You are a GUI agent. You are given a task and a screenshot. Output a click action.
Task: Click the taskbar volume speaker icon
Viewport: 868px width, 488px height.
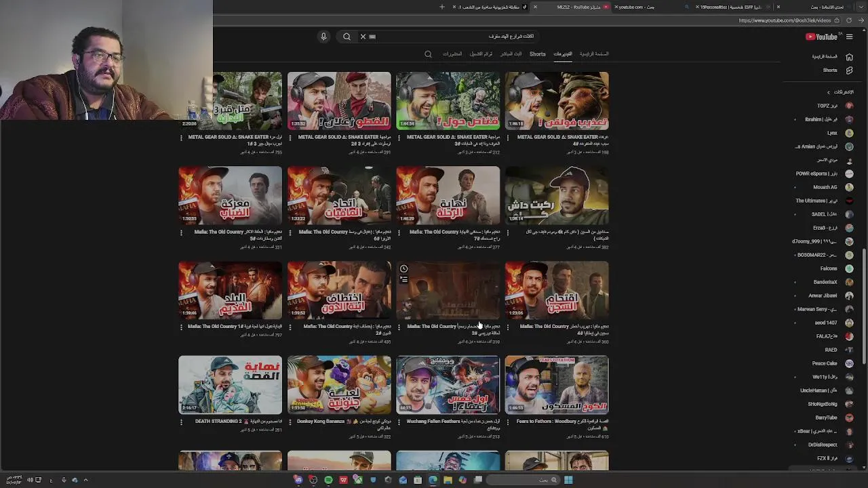point(30,480)
